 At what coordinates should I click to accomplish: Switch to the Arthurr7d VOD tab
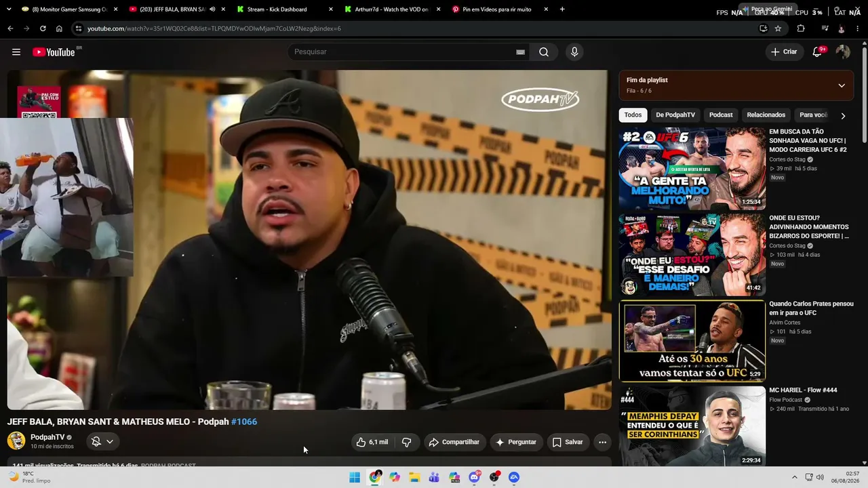(392, 9)
